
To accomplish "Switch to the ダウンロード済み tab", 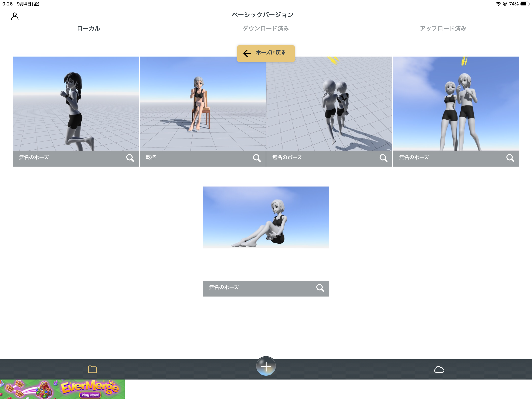I will [266, 28].
